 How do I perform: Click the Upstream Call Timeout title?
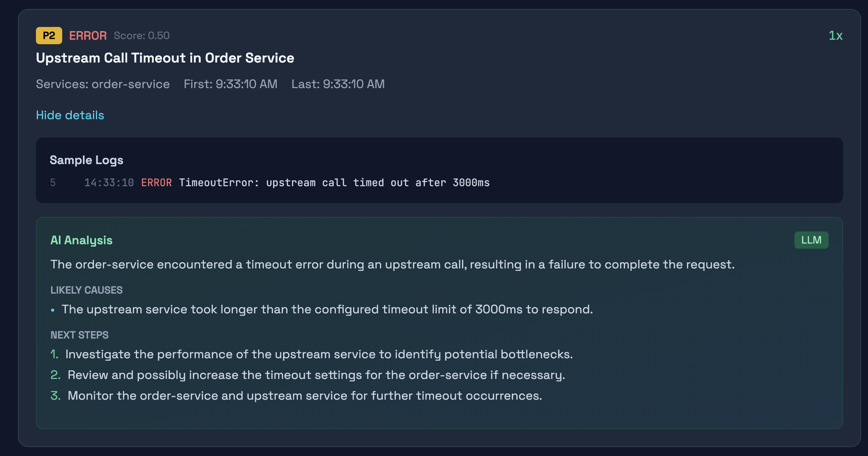(165, 58)
